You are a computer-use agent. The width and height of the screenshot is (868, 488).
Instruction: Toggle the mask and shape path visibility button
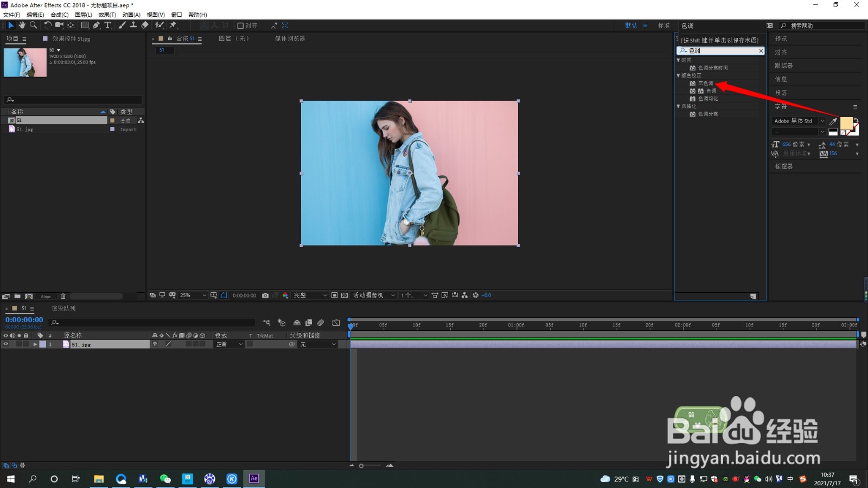tap(224, 296)
